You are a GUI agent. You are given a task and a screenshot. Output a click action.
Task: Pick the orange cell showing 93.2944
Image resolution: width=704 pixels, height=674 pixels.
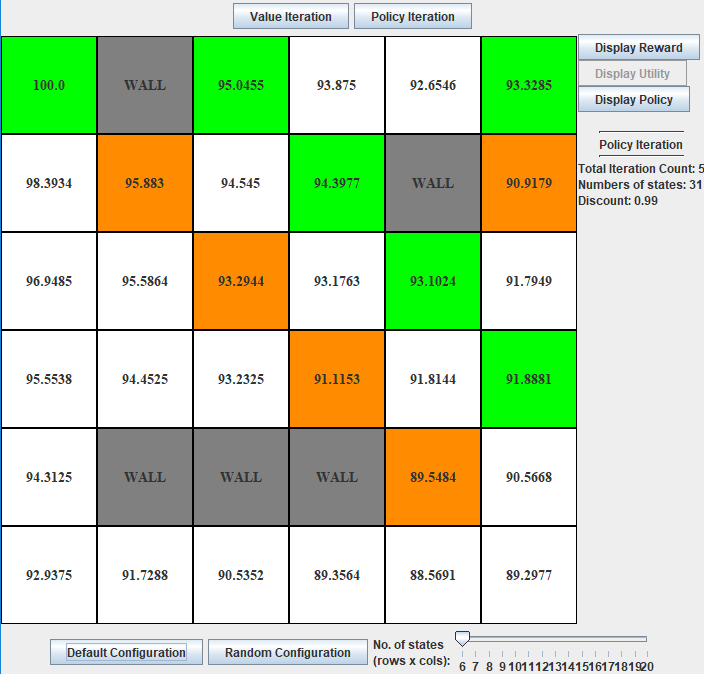click(x=241, y=282)
